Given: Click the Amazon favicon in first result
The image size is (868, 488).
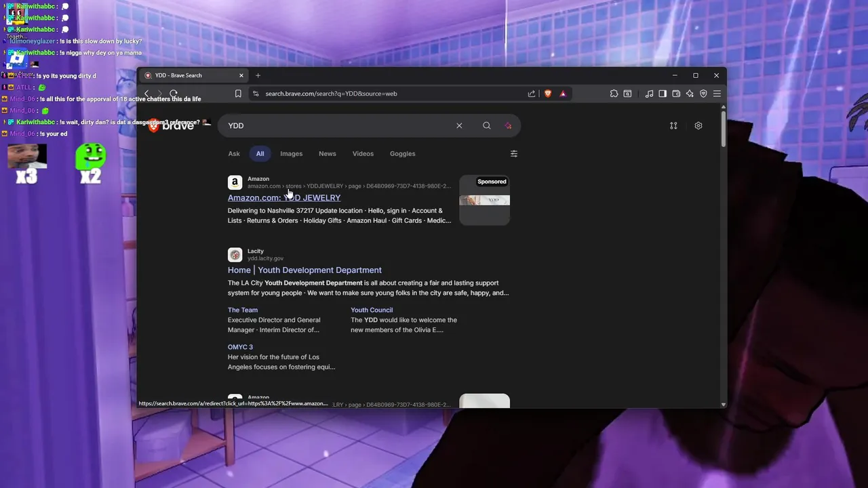Looking at the screenshot, I should [x=235, y=182].
